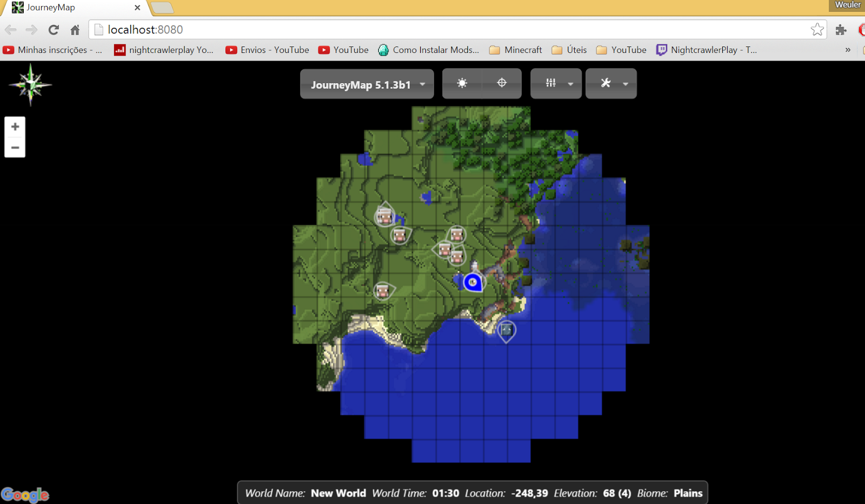Toggle follow-player crosshair button
Screen dimensions: 865x504
tap(502, 83)
